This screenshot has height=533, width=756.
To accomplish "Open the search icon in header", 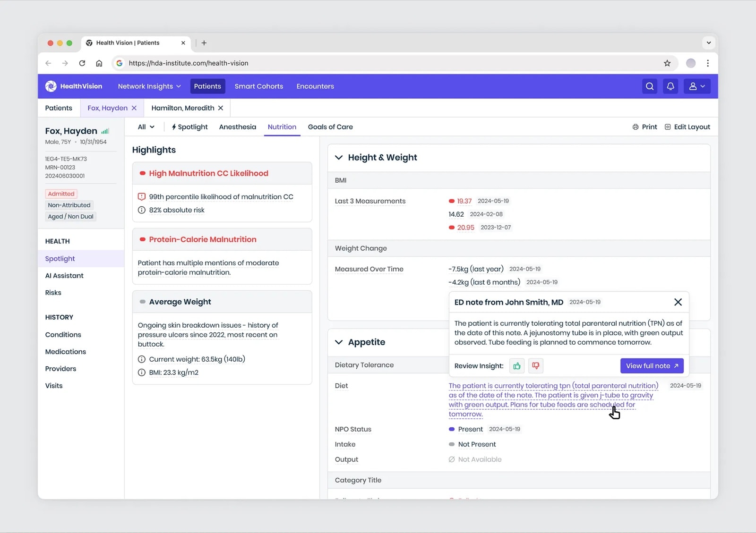I will coord(650,86).
